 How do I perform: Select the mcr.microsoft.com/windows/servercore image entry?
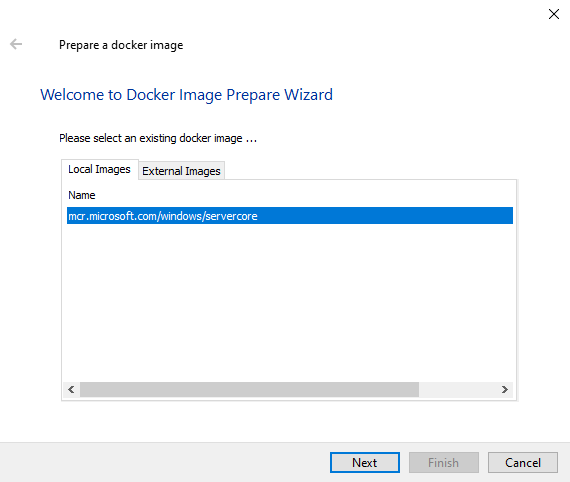pyautogui.click(x=290, y=216)
